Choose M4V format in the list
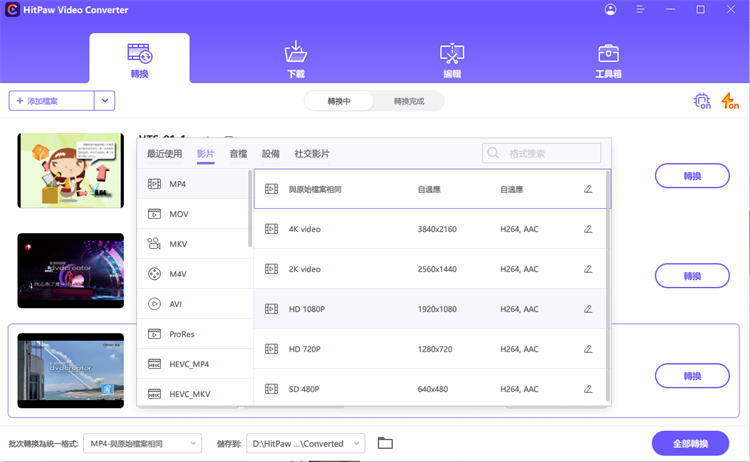 coord(193,274)
